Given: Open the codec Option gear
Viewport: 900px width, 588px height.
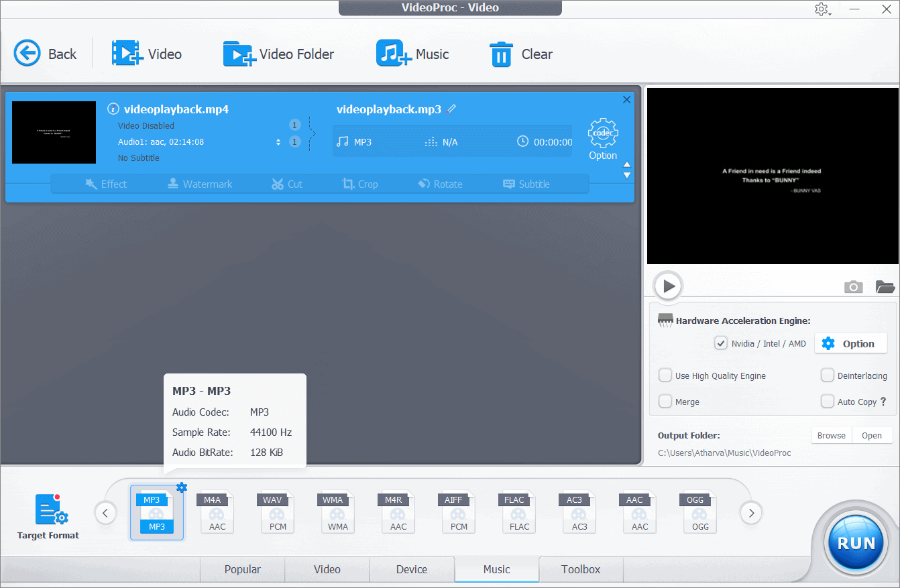Looking at the screenshot, I should click(603, 139).
